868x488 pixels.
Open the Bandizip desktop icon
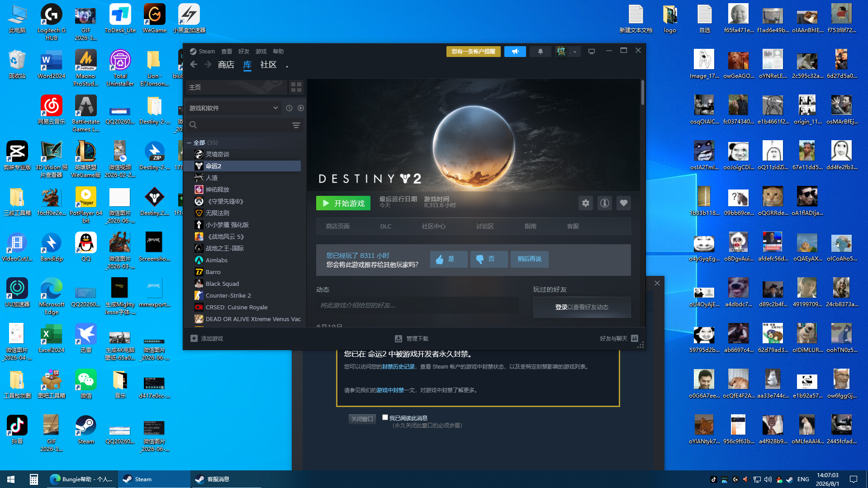[52, 247]
